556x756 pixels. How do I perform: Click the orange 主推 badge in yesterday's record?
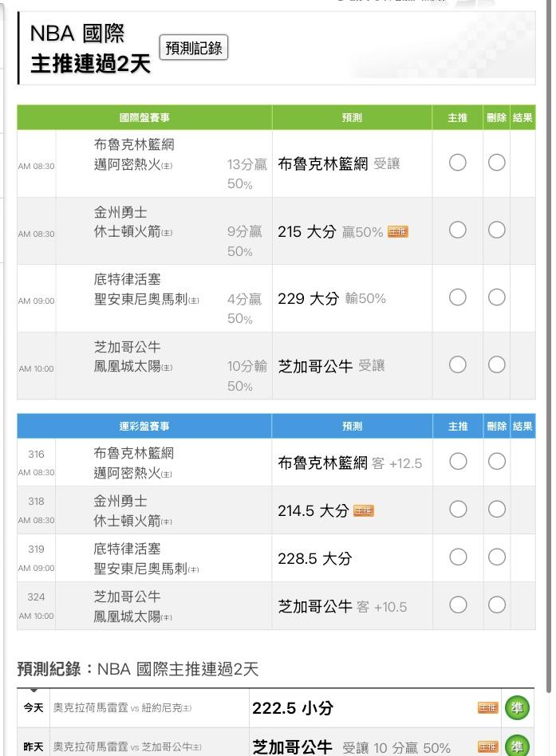click(487, 747)
